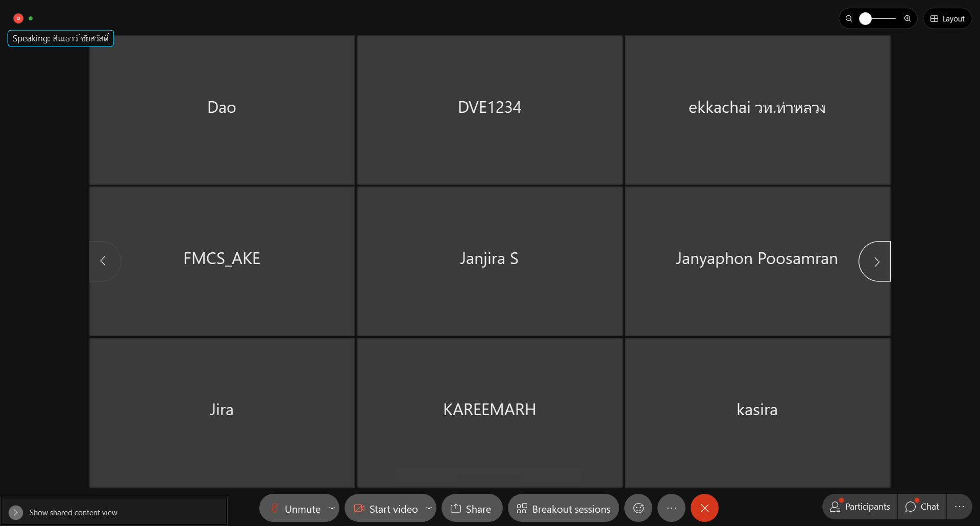Screen dimensions: 980x526
Task: Go to previous page of participants
Action: coord(104,261)
